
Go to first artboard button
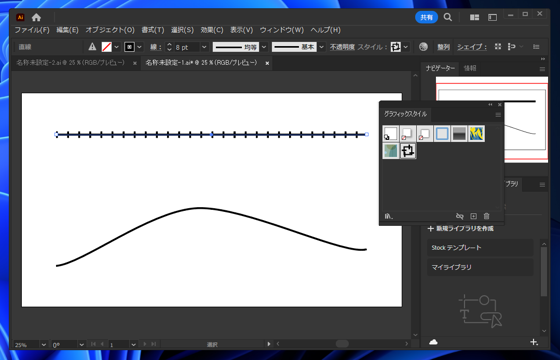[93, 344]
